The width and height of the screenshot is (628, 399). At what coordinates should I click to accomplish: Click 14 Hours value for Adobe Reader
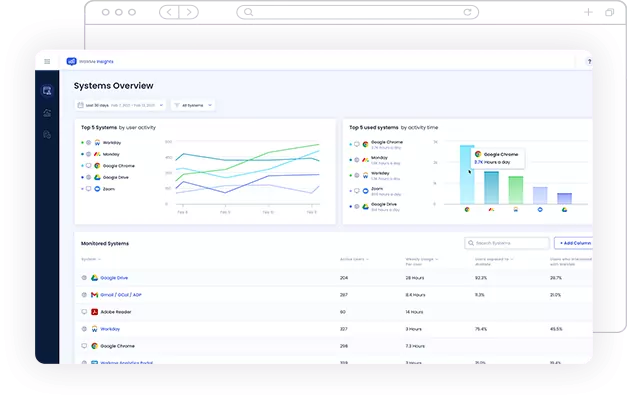(x=414, y=312)
